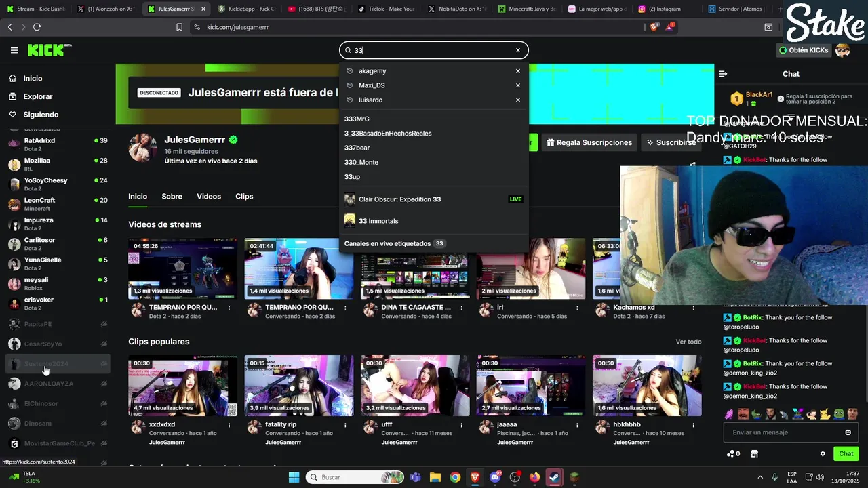Click Obtén KICKs button
This screenshot has width=868, height=488.
pyautogui.click(x=803, y=50)
